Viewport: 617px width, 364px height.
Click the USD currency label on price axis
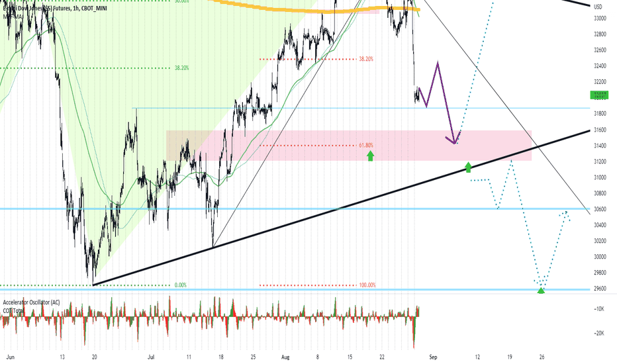click(x=598, y=7)
